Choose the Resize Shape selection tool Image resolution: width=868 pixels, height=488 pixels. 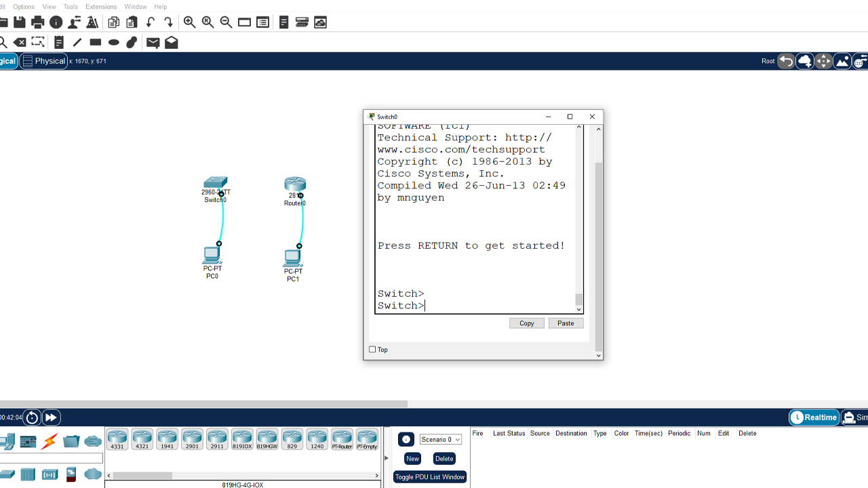coord(38,42)
